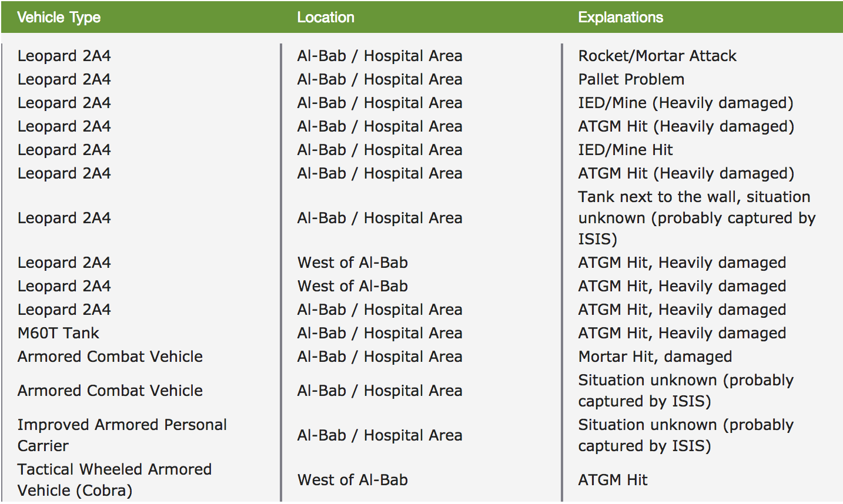
Task: Click the Vehicle Type column header
Action: click(59, 18)
